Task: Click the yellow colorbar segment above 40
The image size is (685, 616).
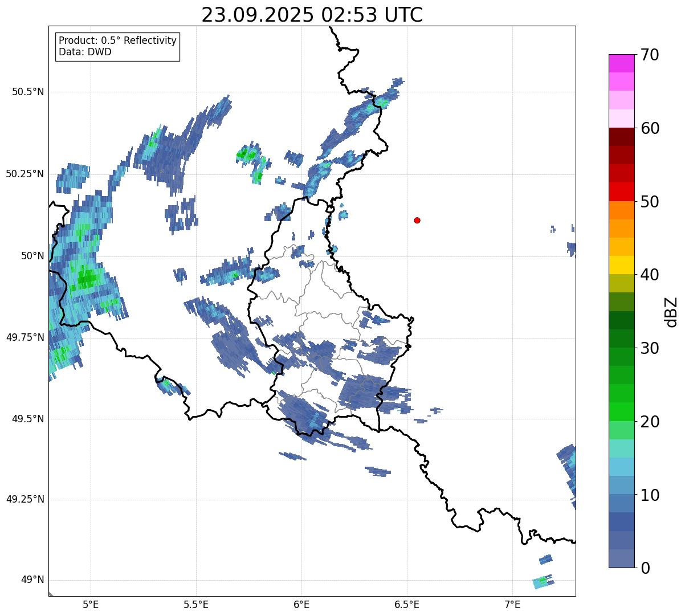Action: pos(621,265)
